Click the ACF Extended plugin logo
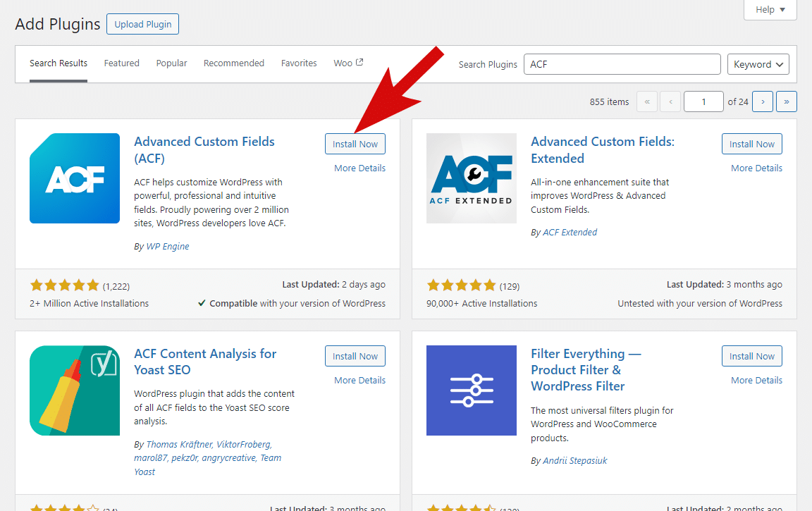 (x=472, y=178)
